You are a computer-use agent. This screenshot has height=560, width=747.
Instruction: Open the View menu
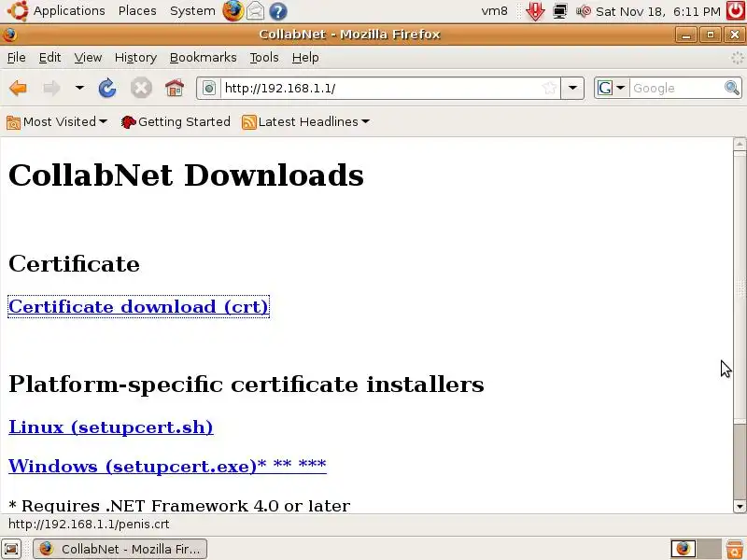tap(88, 58)
